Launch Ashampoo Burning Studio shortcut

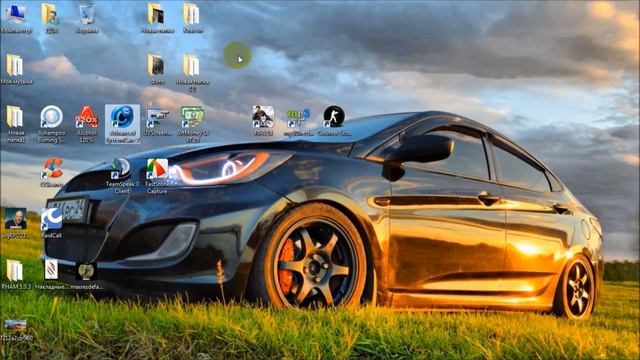click(51, 124)
